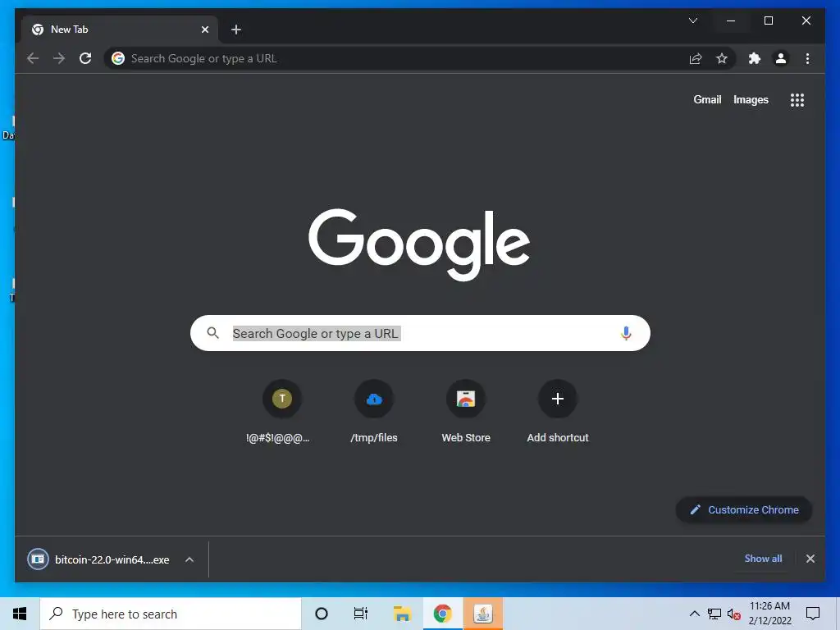Screen dimensions: 840x630
Task: Open Gmail link
Action: (707, 99)
